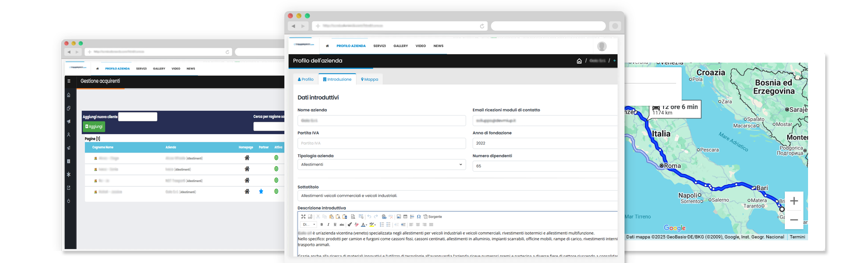
Task: Open the Profilo tab
Action: [306, 79]
